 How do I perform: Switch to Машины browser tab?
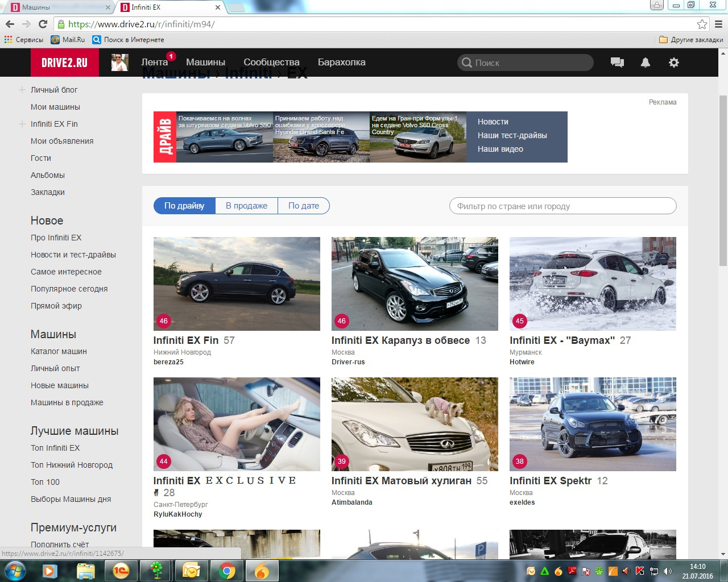point(59,7)
